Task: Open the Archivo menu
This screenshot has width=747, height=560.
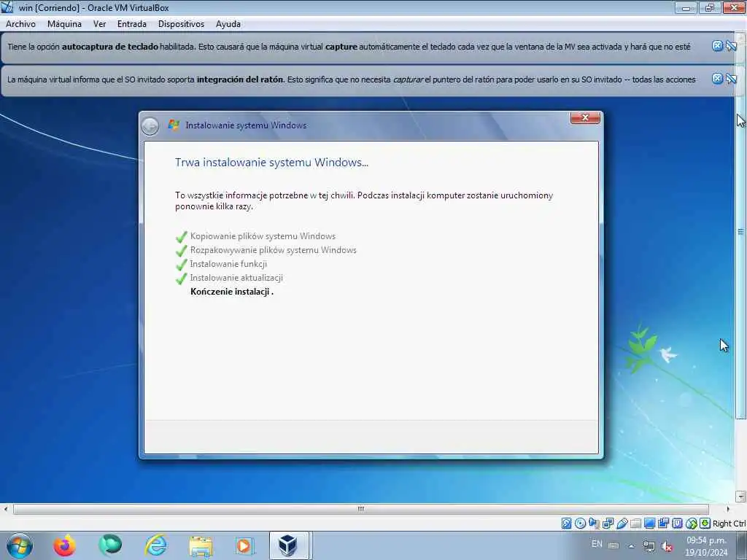Action: pyautogui.click(x=20, y=24)
